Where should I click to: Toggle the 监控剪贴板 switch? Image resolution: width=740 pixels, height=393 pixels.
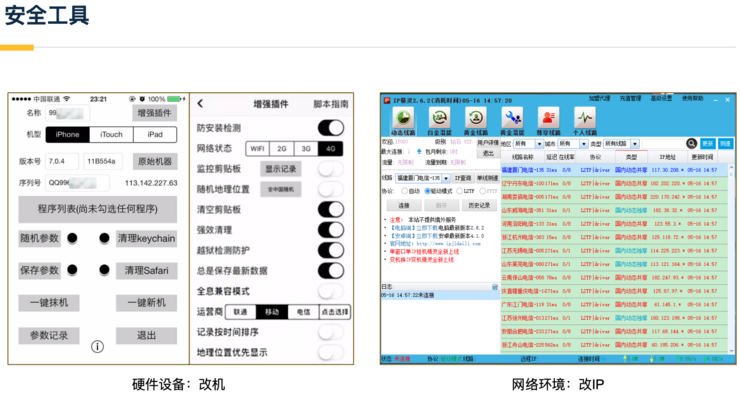[x=331, y=168]
